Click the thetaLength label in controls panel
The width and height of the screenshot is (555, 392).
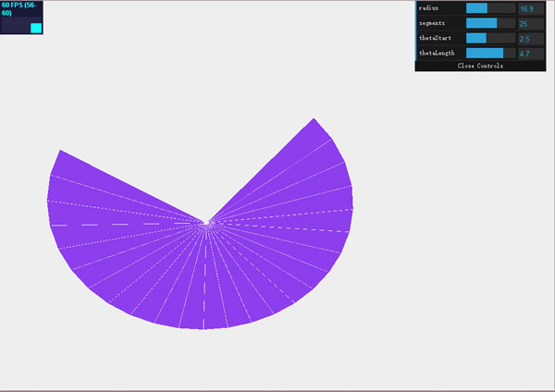tap(439, 54)
